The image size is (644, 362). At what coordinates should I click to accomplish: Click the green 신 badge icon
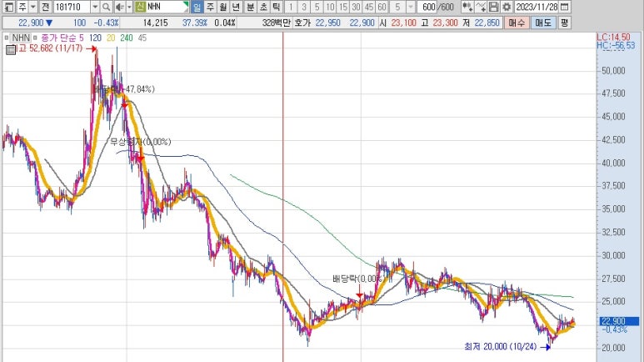[x=140, y=7]
